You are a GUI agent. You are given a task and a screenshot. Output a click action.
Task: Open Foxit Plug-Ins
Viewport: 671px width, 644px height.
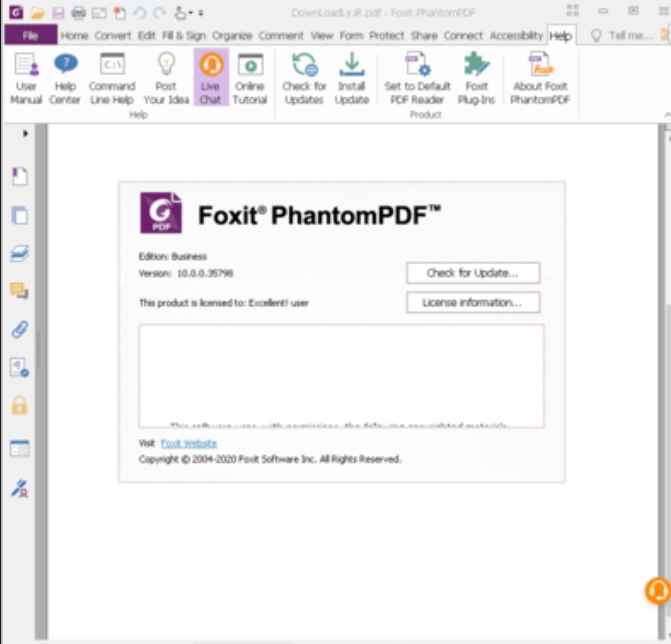(476, 79)
